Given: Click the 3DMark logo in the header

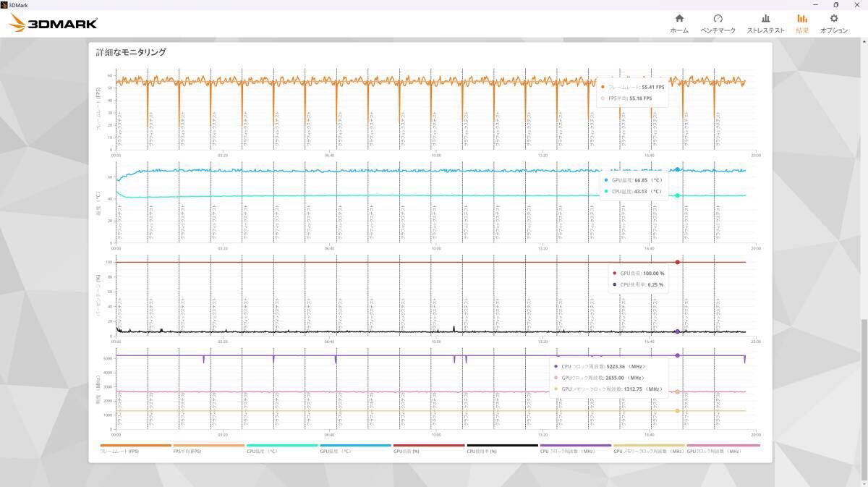Looking at the screenshot, I should tap(54, 23).
